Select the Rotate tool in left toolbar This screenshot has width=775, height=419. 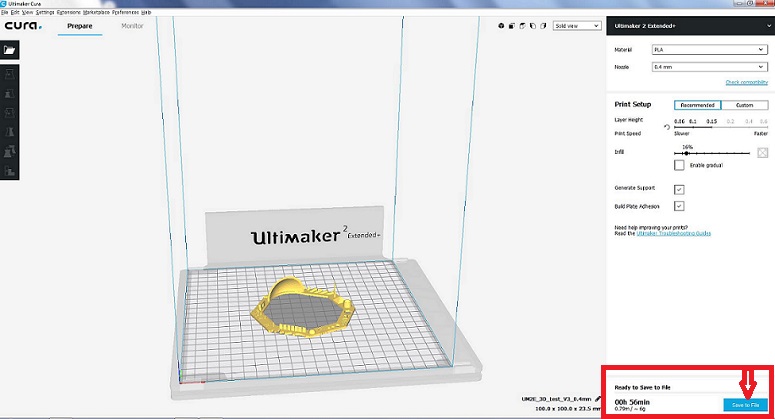(9, 113)
